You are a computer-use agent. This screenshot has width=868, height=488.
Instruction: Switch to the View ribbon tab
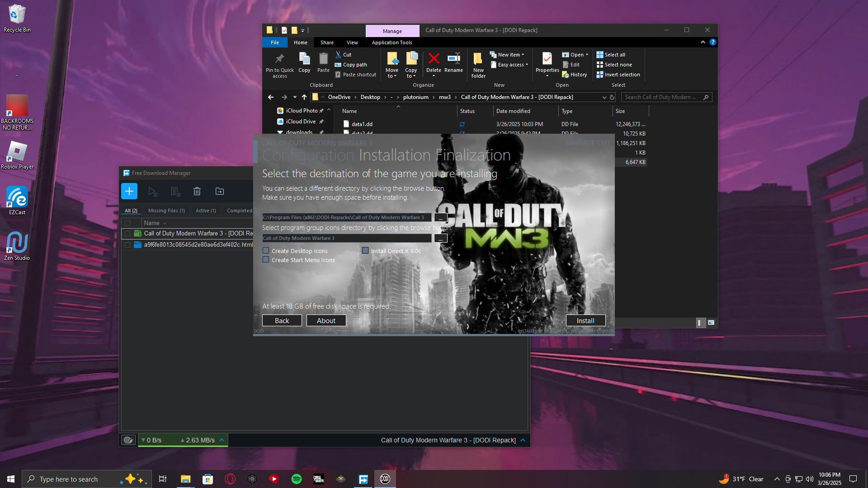352,42
